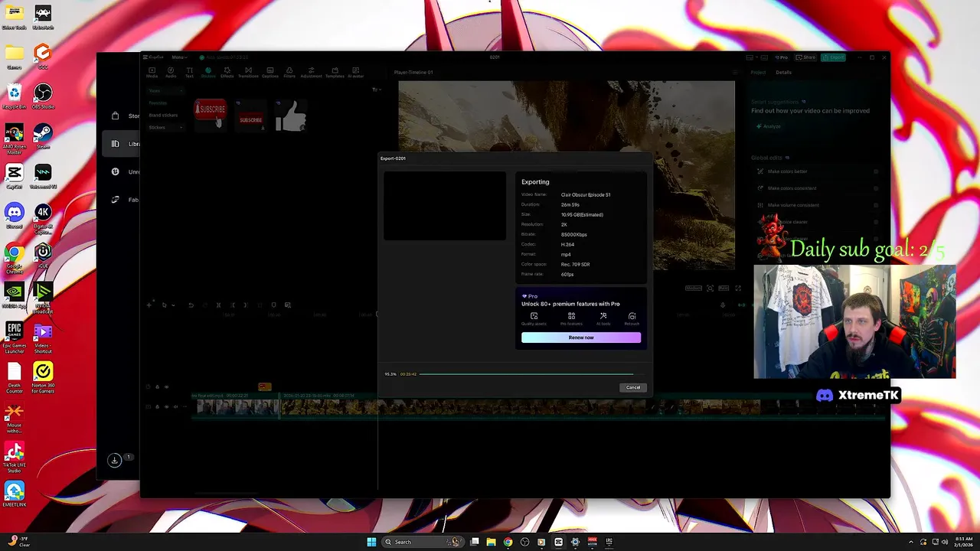Open the taskbar clock and date

pyautogui.click(x=964, y=542)
